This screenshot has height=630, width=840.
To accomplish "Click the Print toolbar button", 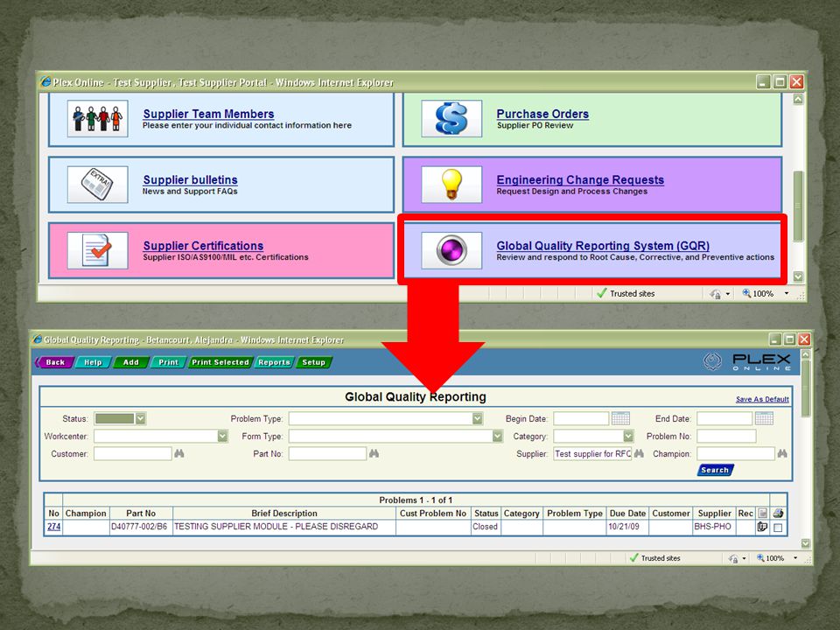I will (168, 362).
